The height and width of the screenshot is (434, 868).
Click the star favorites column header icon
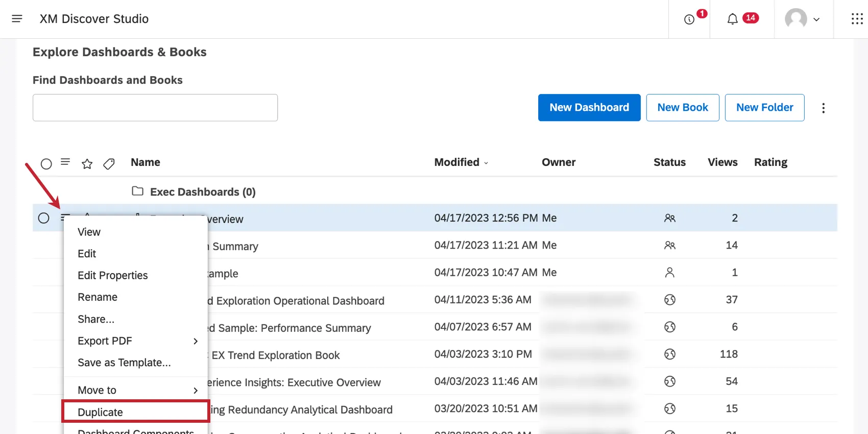click(x=87, y=164)
